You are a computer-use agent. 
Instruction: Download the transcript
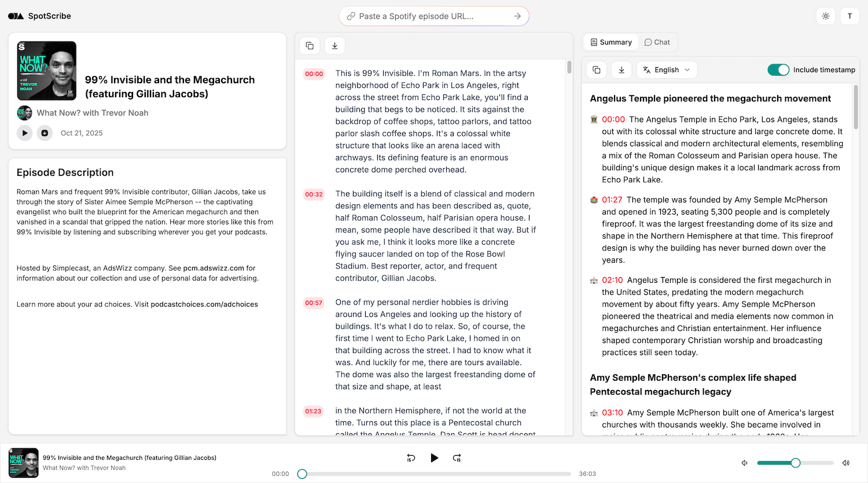[334, 45]
